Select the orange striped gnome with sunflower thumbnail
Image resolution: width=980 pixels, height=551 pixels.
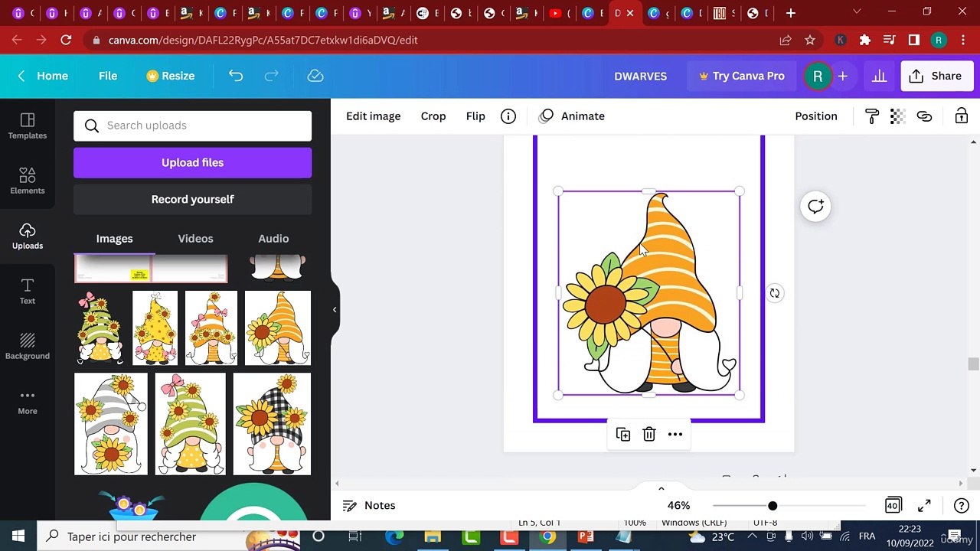tap(278, 328)
